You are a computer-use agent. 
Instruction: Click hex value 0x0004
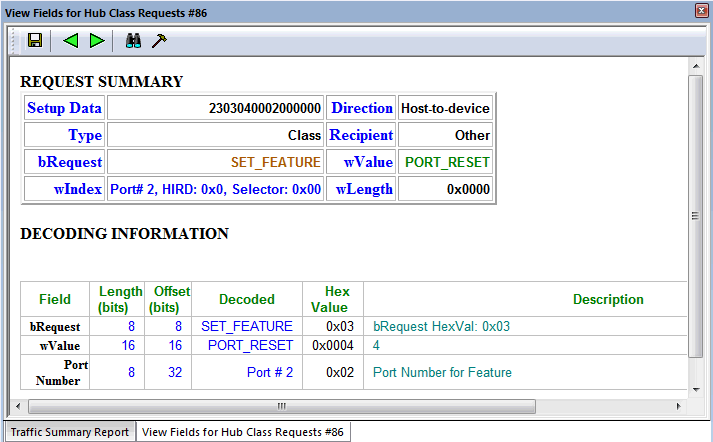(x=333, y=346)
